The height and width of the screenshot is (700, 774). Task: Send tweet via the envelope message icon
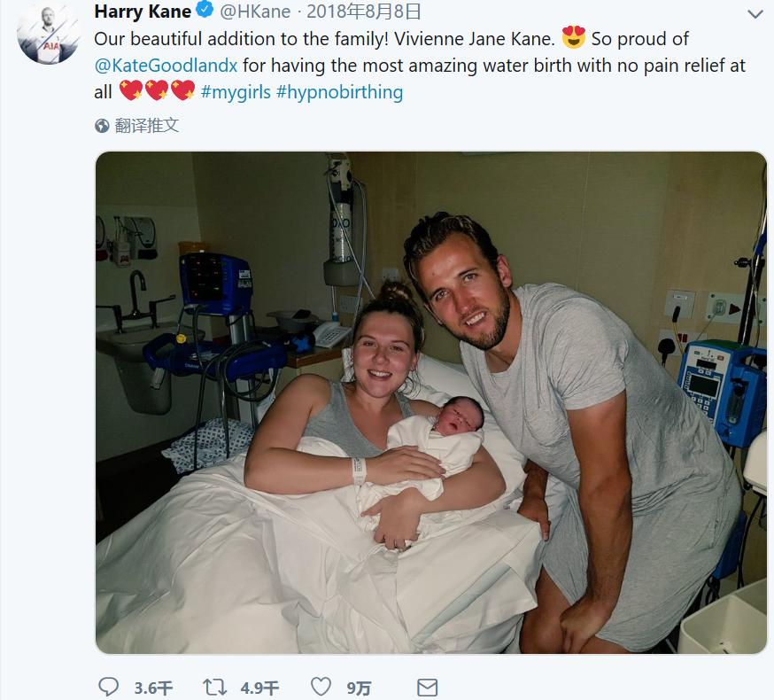coord(427,687)
